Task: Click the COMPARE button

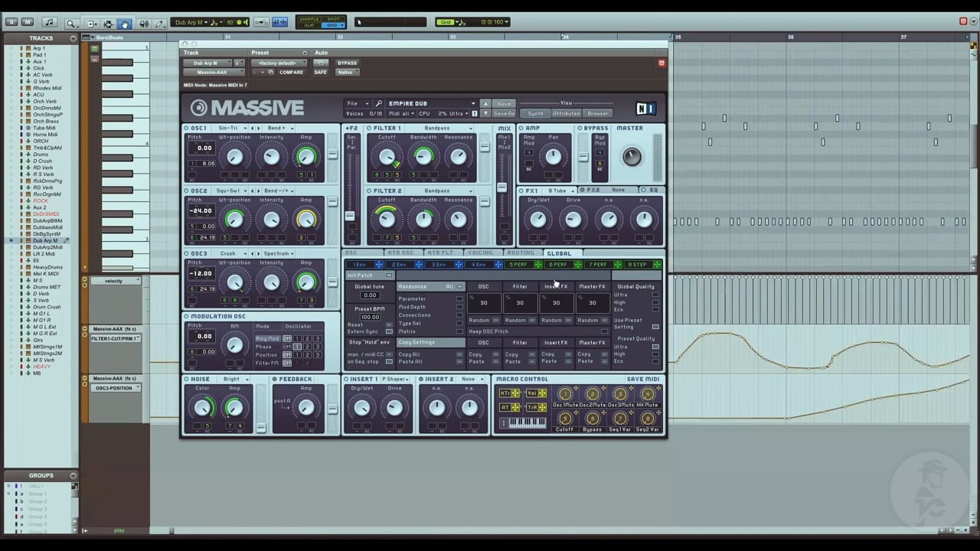Action: point(291,72)
